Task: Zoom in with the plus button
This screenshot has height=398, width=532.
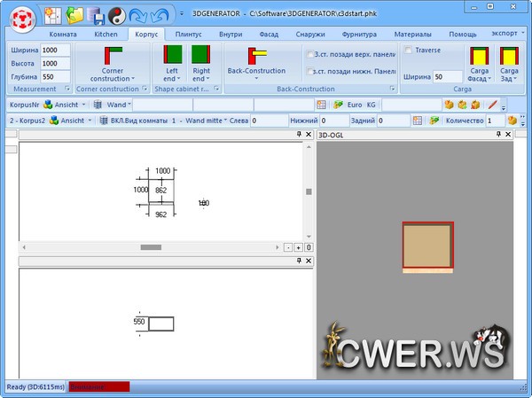Action: tap(298, 247)
